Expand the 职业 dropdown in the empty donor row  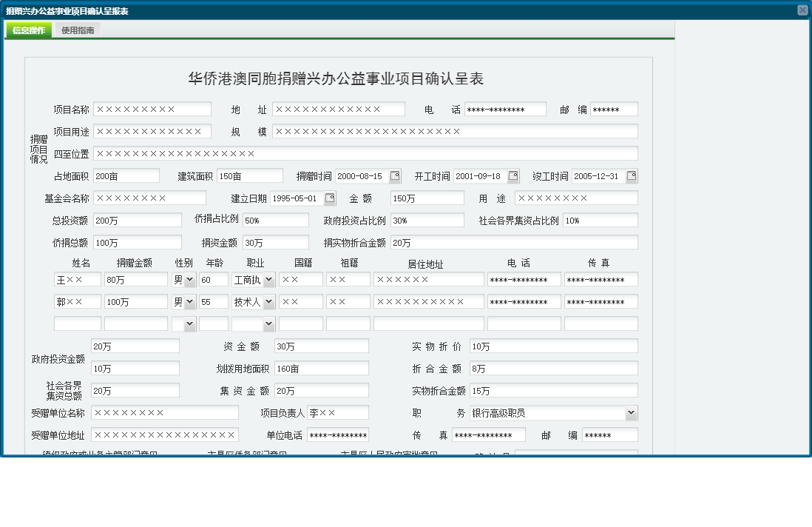(268, 324)
